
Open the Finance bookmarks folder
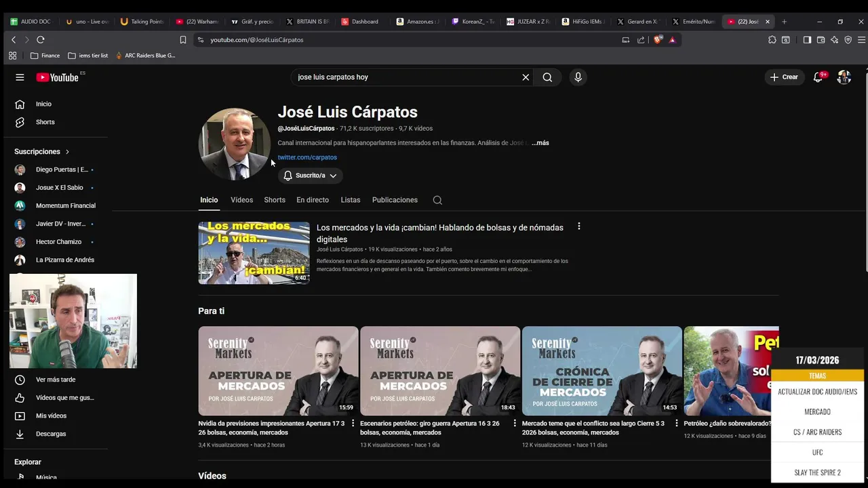[x=45, y=56]
